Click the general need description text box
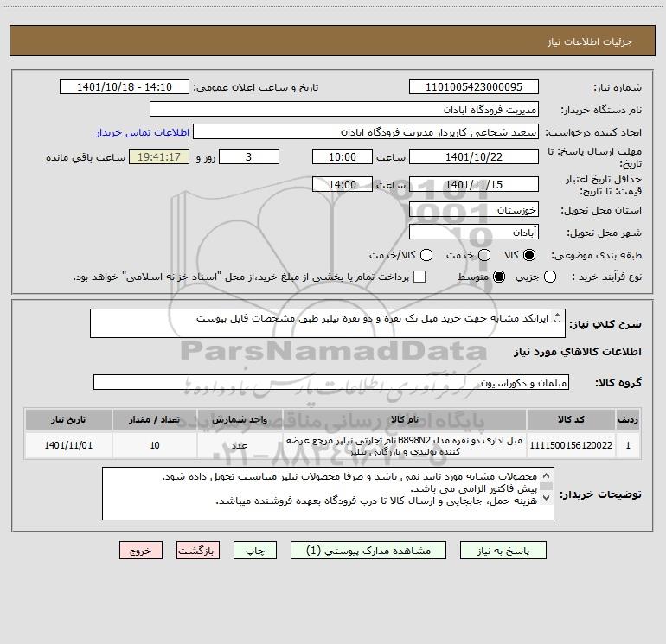This screenshot has height=644, width=666. click(328, 323)
